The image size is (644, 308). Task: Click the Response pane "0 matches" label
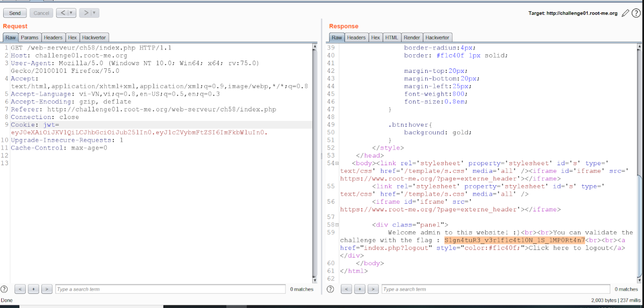pos(626,289)
